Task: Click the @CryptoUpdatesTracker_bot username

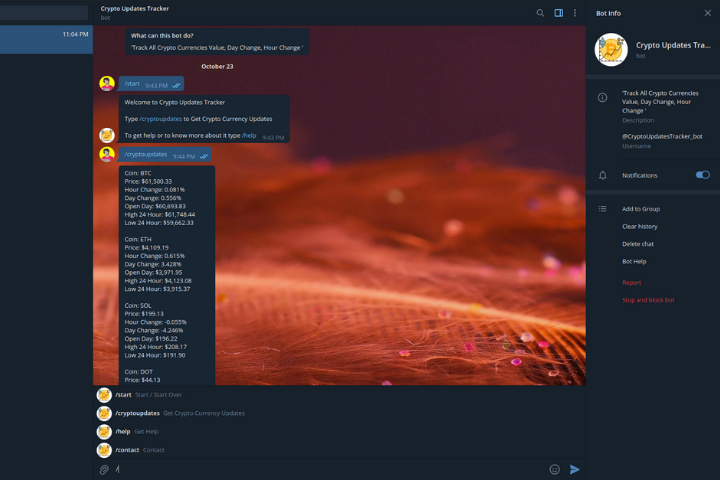Action: 662,136
